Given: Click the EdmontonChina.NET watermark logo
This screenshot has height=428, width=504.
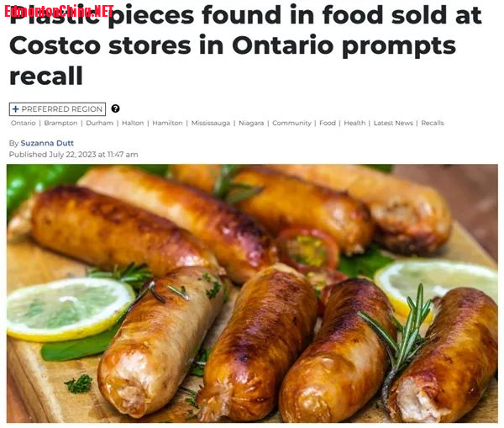Looking at the screenshot, I should [x=59, y=11].
